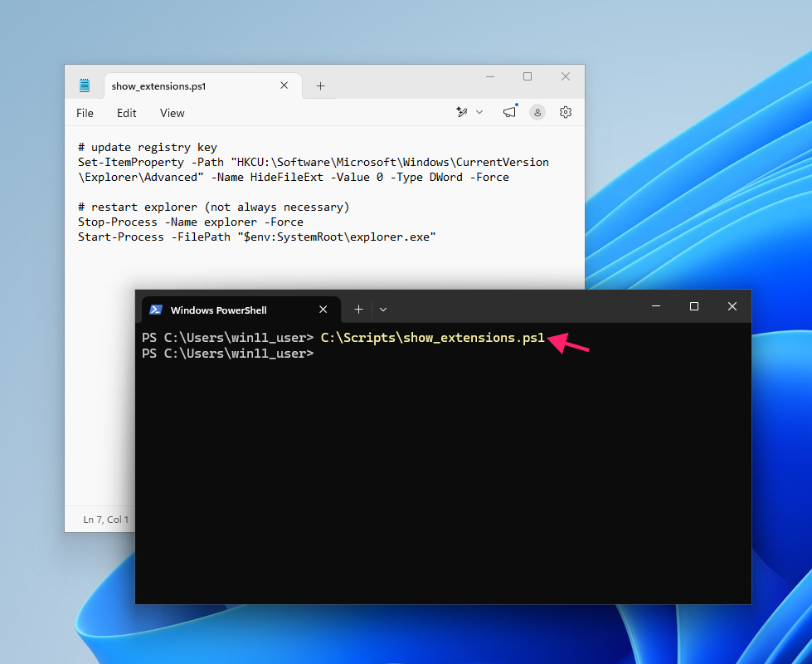Click the Notepad app icon in title bar
Image resolution: width=812 pixels, height=664 pixels.
[85, 85]
